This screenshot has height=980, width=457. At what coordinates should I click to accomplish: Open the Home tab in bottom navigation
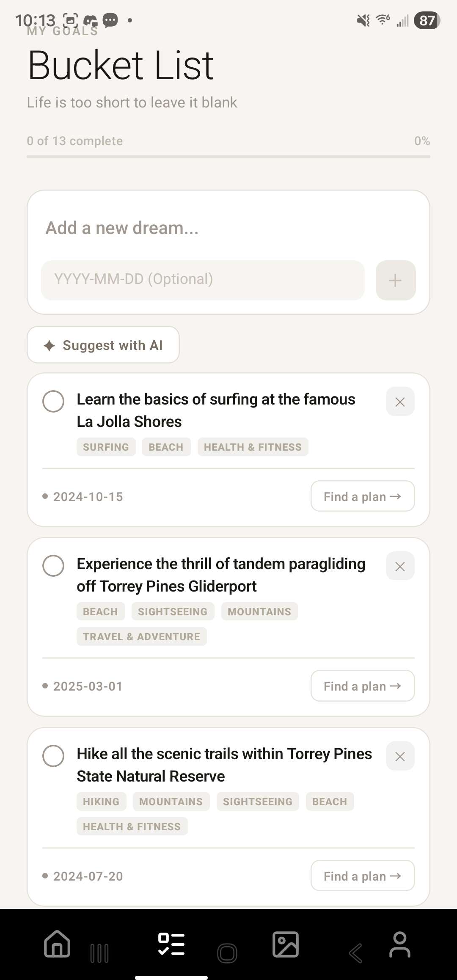[57, 944]
